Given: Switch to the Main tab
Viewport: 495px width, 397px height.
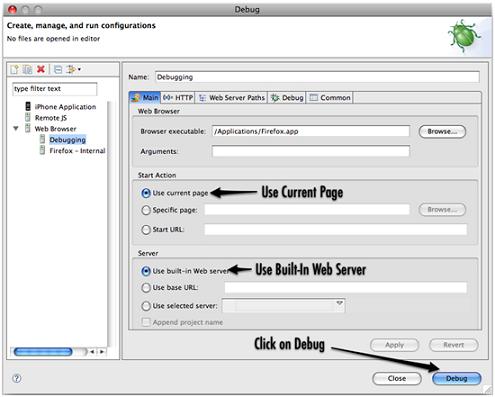Looking at the screenshot, I should 145,97.
